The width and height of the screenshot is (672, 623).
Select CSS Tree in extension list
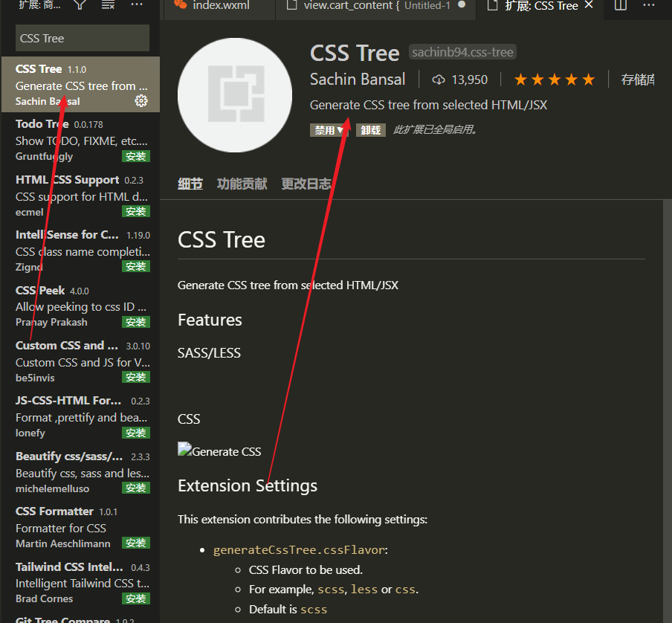[80, 85]
